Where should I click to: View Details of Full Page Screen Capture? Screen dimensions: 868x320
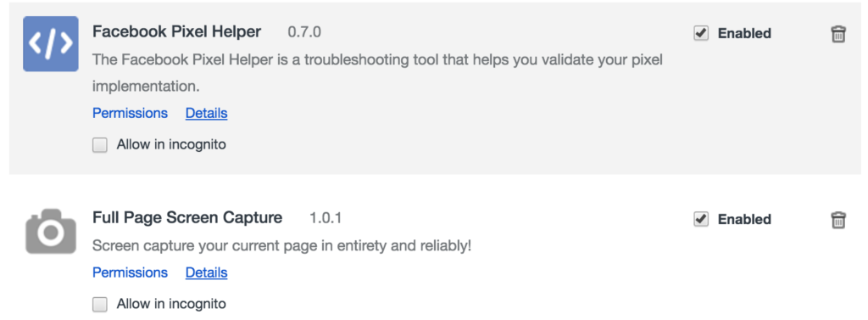207,272
